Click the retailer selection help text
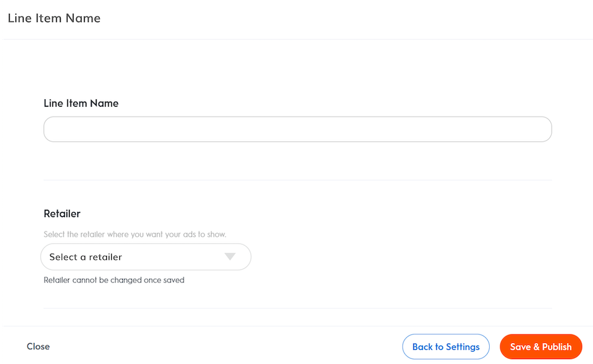The width and height of the screenshot is (593, 364). [136, 234]
